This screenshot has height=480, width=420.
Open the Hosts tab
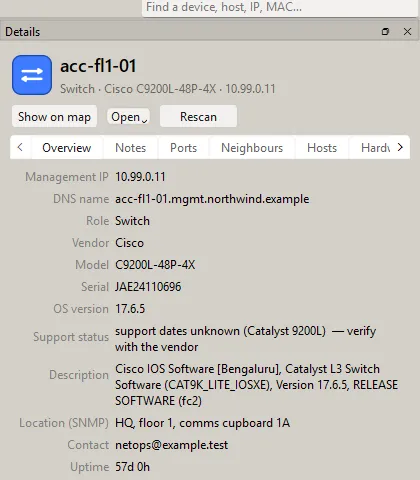tap(322, 147)
